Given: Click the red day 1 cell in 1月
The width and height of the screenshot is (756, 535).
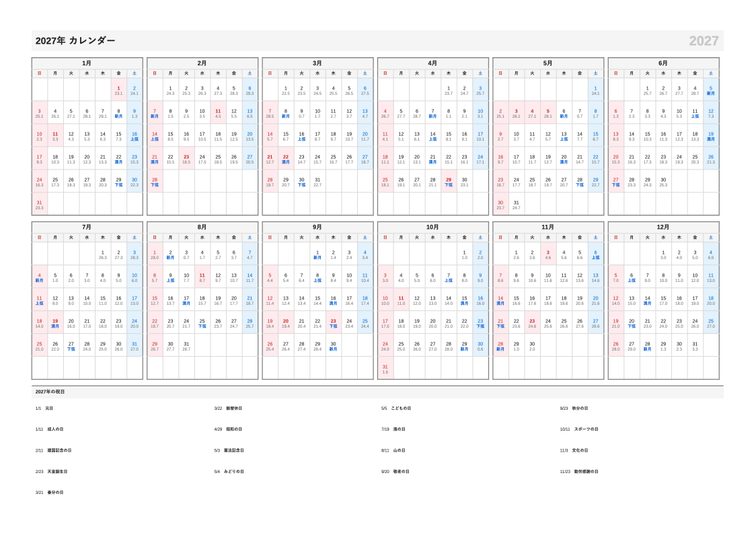Looking at the screenshot, I should pyautogui.click(x=118, y=90).
